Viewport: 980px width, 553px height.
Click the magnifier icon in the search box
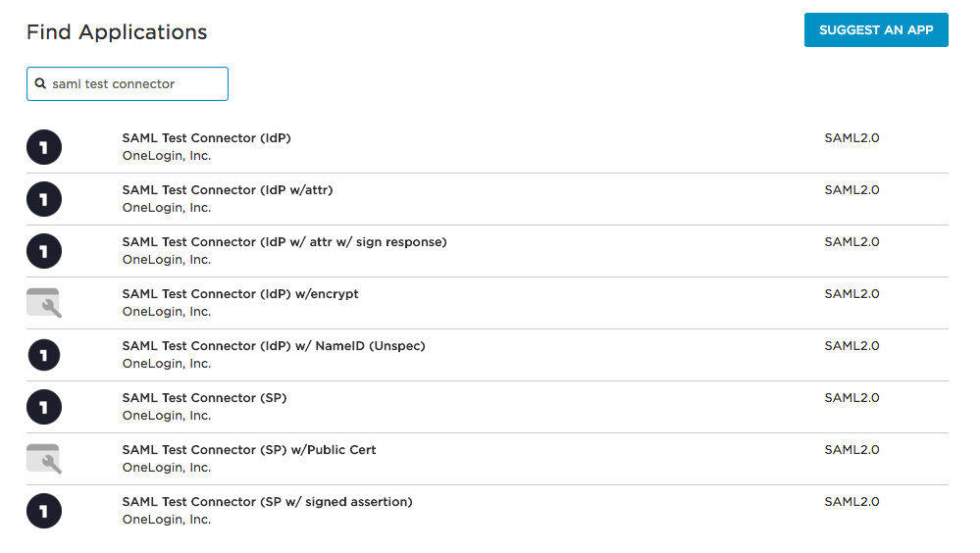40,84
